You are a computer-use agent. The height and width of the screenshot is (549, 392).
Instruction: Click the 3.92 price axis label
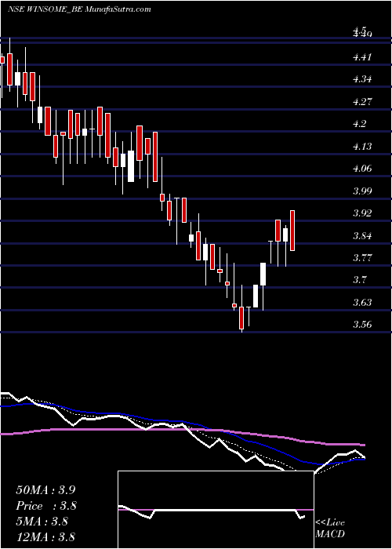tap(362, 213)
